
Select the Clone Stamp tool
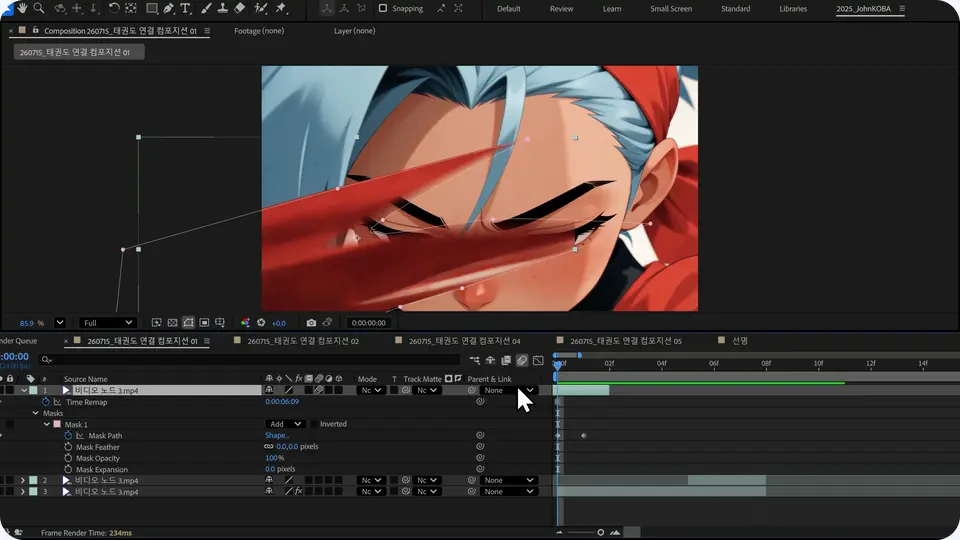coord(223,8)
